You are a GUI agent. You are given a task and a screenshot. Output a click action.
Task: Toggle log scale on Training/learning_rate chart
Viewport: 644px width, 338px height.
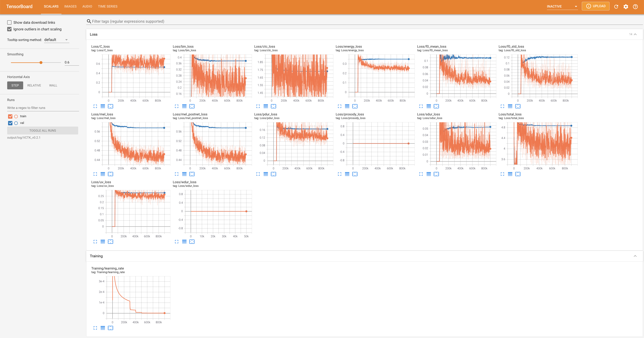pos(103,328)
